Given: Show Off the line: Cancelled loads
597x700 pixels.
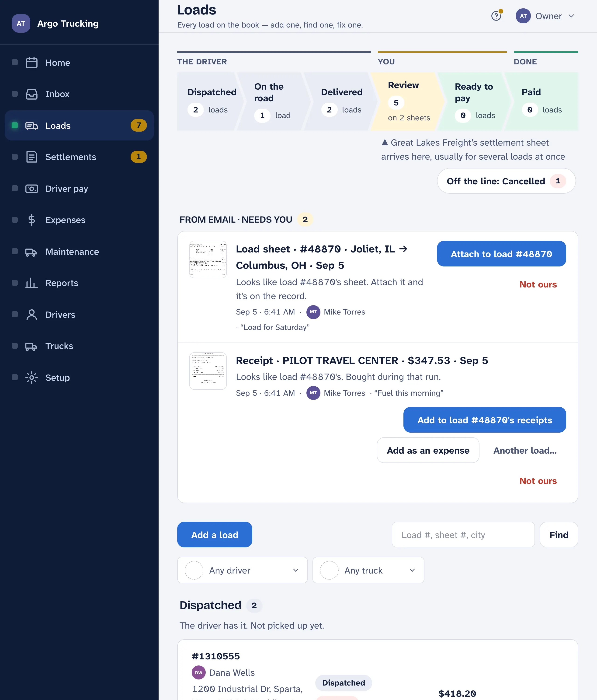Looking at the screenshot, I should tap(506, 181).
